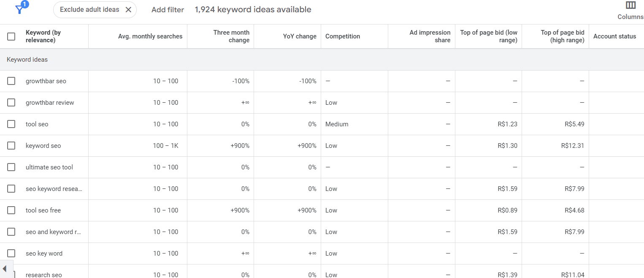This screenshot has height=278, width=644.
Task: Check the box next to seo key word
Action: pyautogui.click(x=11, y=253)
